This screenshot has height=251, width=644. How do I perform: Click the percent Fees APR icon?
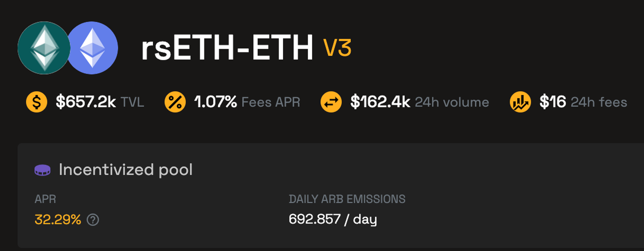tap(175, 102)
